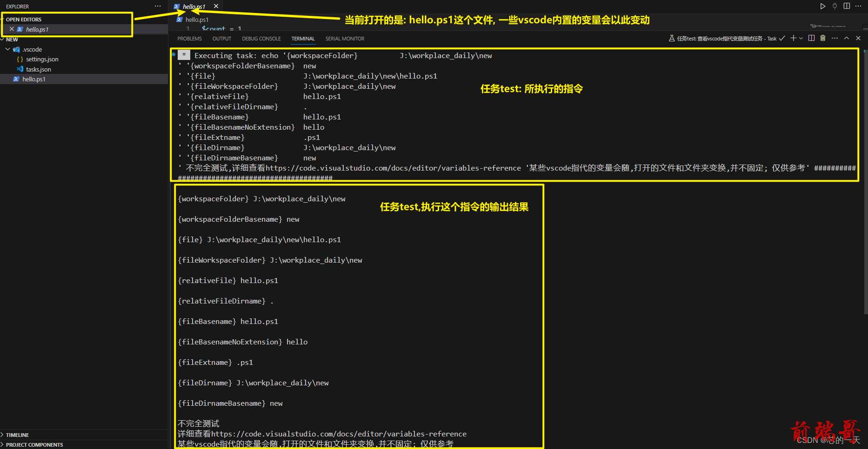The width and height of the screenshot is (868, 449).
Task: Click the settings.json braces file icon
Action: 20,59
